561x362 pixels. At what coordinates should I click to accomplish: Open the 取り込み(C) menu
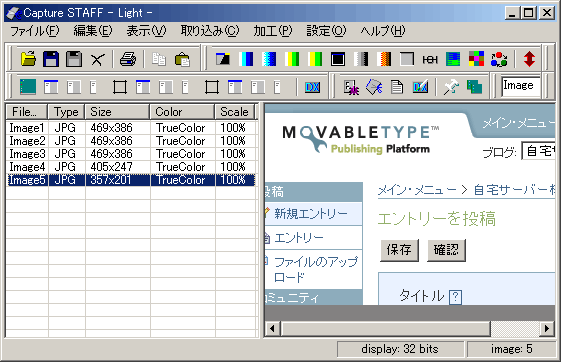point(210,31)
